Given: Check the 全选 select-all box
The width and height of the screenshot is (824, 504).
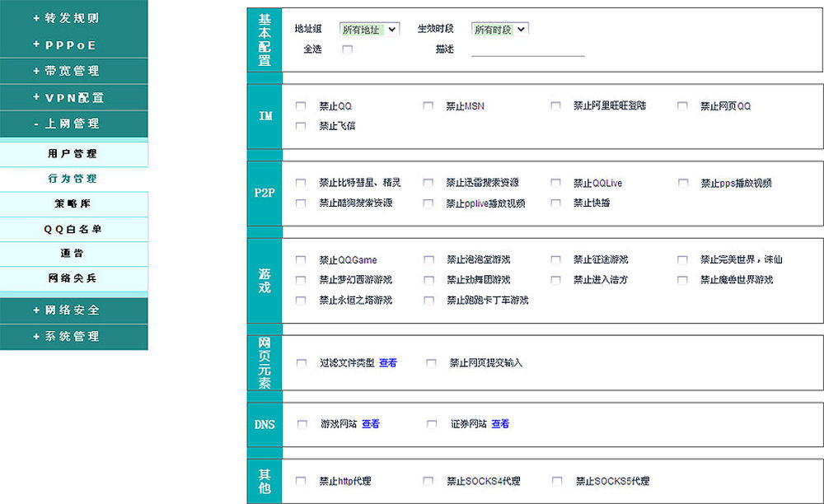Looking at the screenshot, I should [x=347, y=49].
